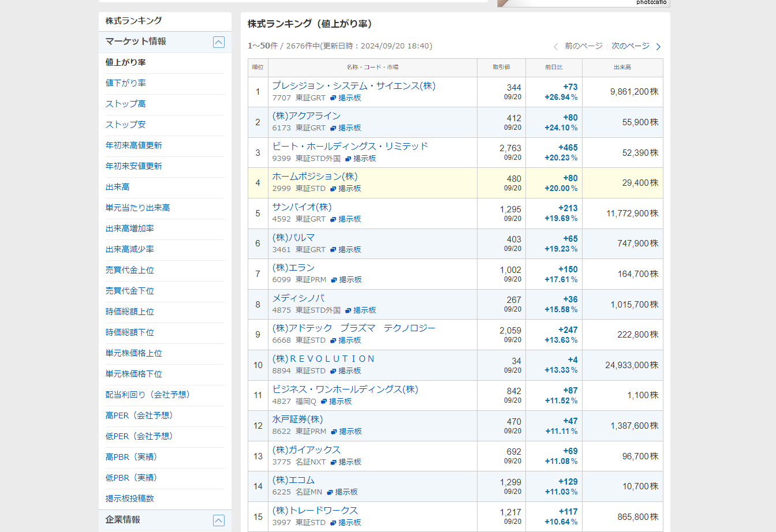Open ビジネス・ワンホールディングス(株) stock page
This screenshot has height=532, width=776.
tap(345, 389)
